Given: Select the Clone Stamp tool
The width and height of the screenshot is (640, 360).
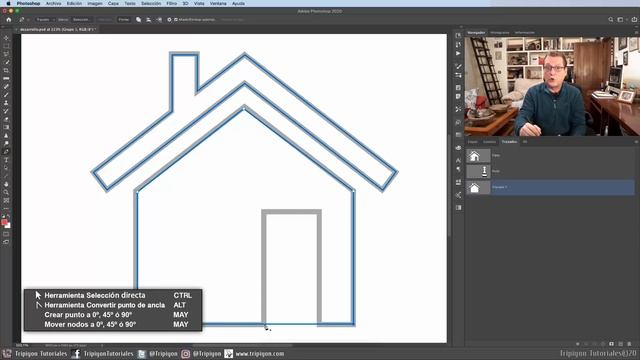Looking at the screenshot, I should (x=6, y=103).
